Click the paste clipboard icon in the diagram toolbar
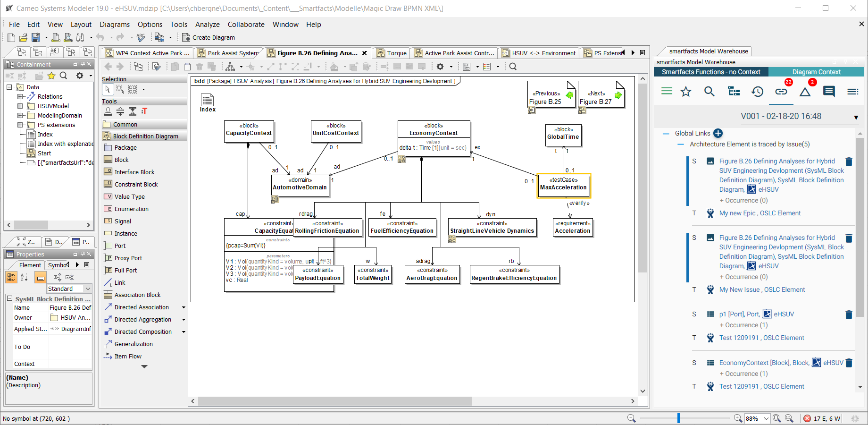Viewport: 868px width, 425px height. (x=187, y=67)
